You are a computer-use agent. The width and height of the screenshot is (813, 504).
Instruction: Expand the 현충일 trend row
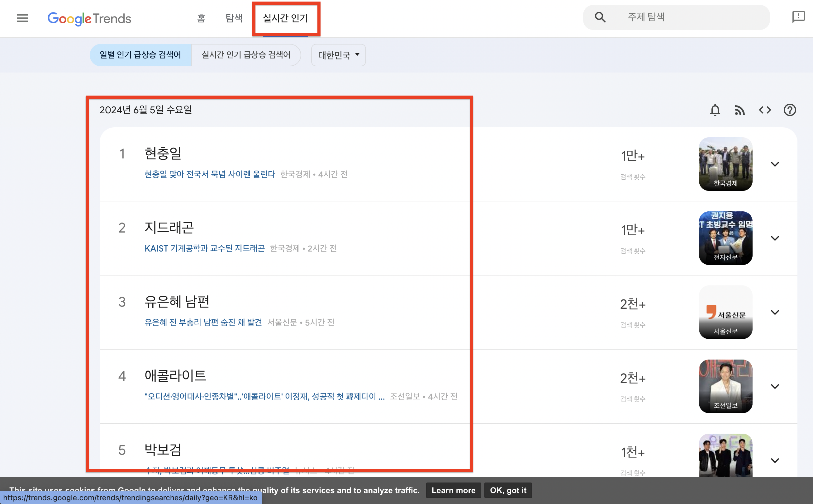(x=775, y=164)
